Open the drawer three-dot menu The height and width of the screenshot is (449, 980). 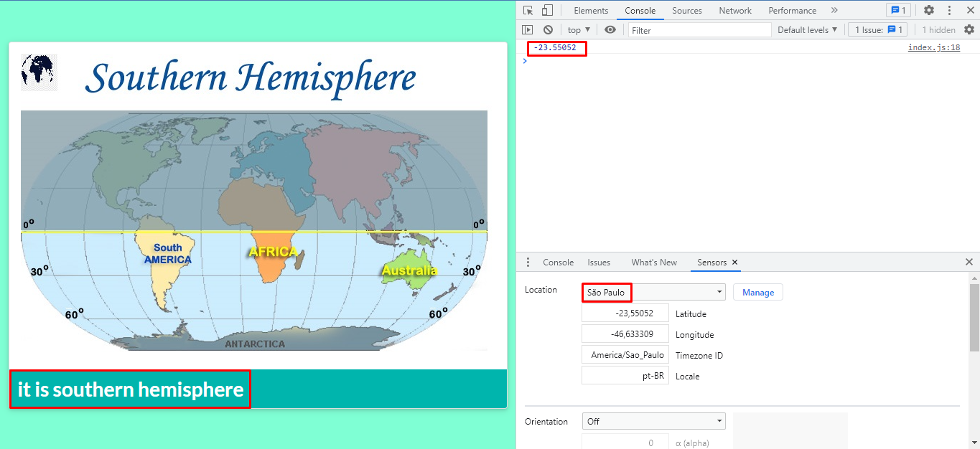528,262
